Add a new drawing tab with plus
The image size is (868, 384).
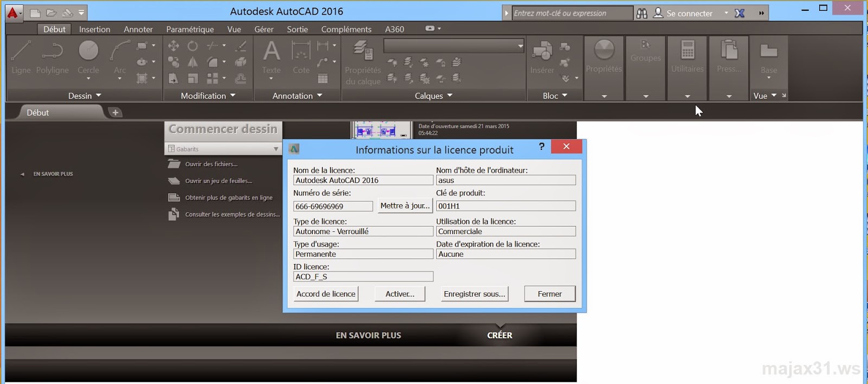coord(115,112)
